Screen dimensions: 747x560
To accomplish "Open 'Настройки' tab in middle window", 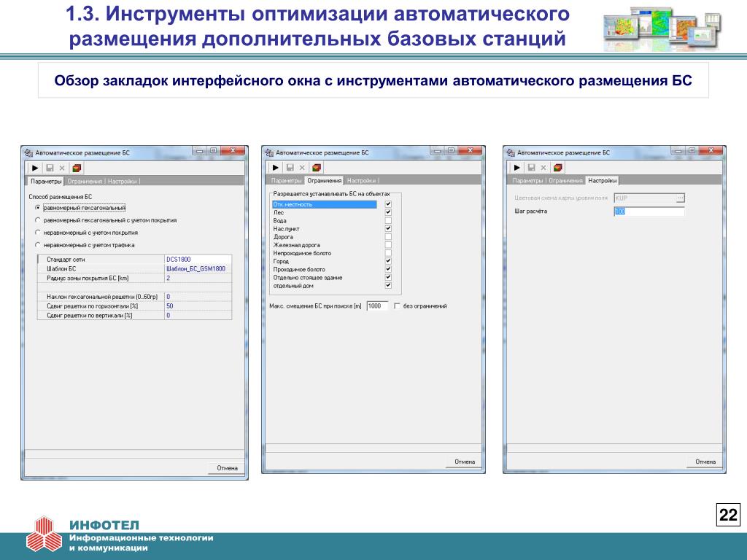I will click(x=362, y=181).
